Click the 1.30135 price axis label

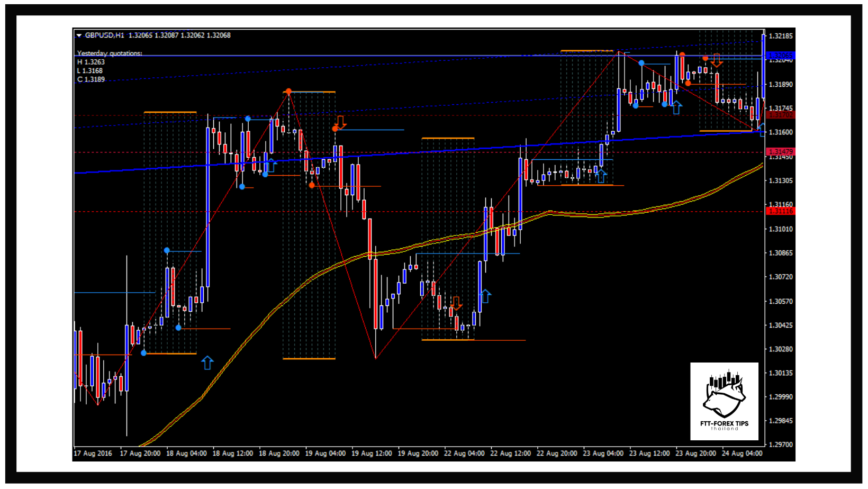781,373
